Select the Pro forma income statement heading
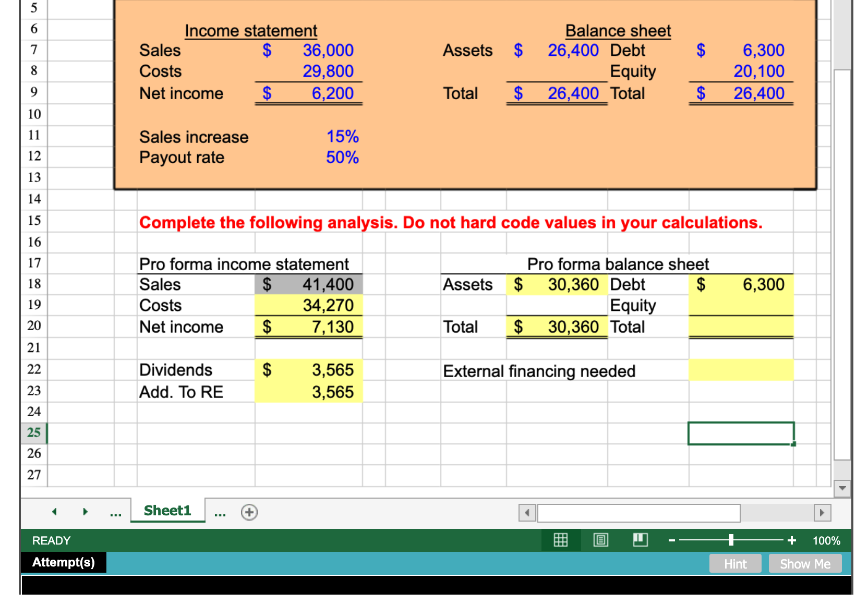Image resolution: width=868 pixels, height=604 pixels. 244,264
